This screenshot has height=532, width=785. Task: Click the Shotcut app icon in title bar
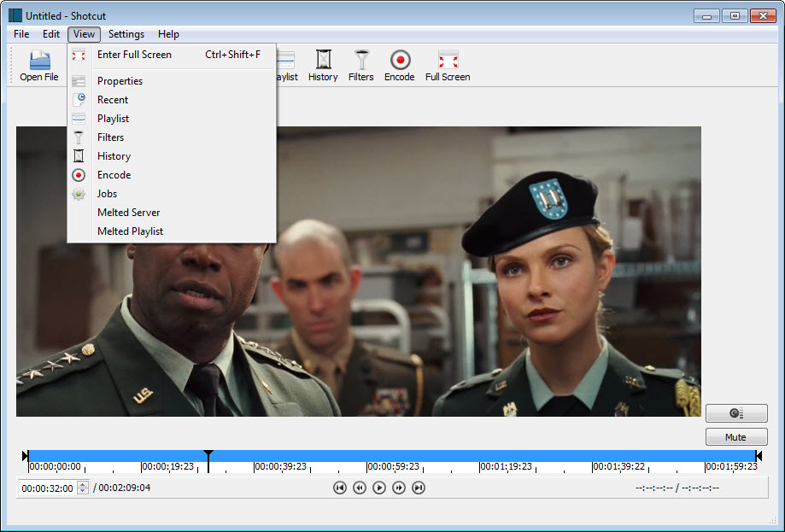(15, 15)
